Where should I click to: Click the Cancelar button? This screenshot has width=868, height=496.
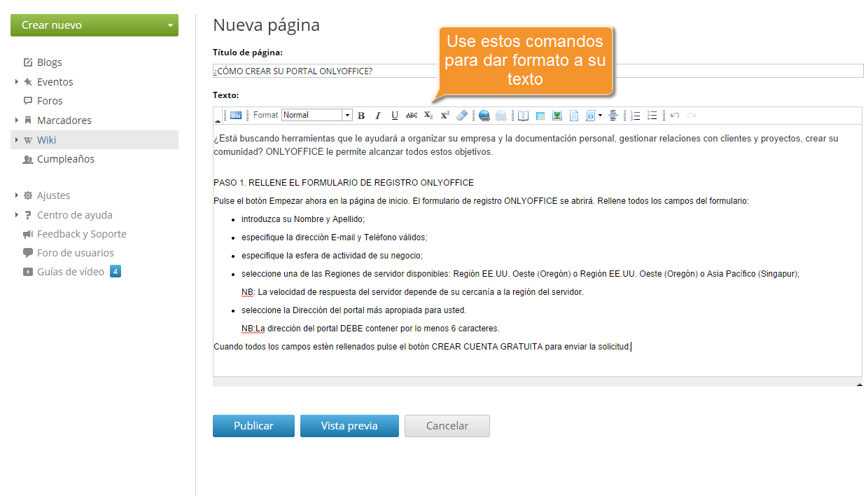pos(447,426)
